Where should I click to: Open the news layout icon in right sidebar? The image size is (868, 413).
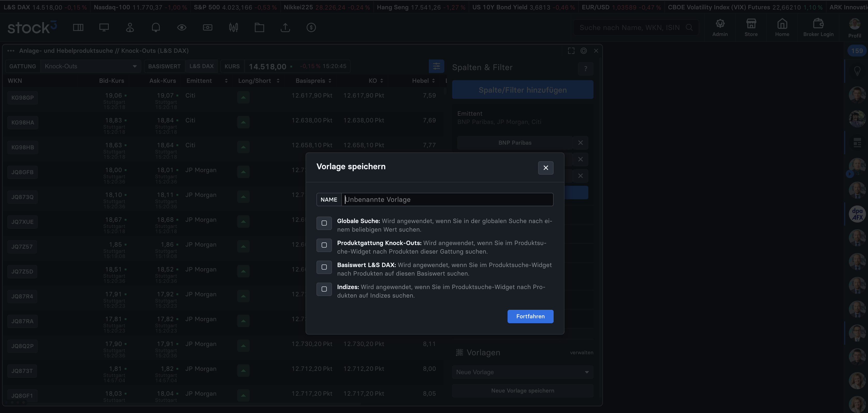pyautogui.click(x=857, y=142)
